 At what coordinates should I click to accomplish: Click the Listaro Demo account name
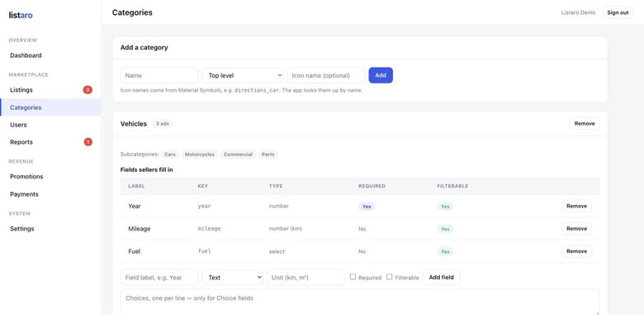click(578, 12)
